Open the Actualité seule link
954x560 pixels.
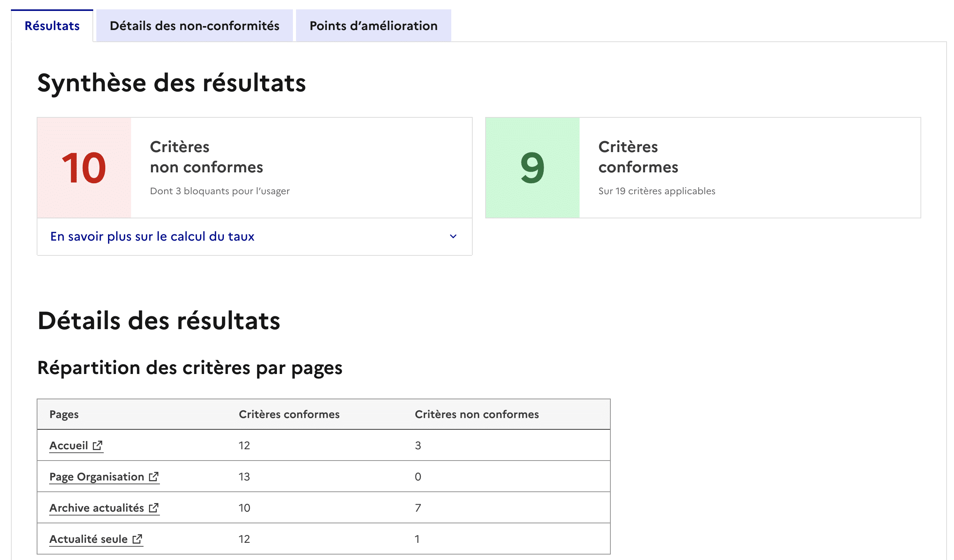point(96,539)
